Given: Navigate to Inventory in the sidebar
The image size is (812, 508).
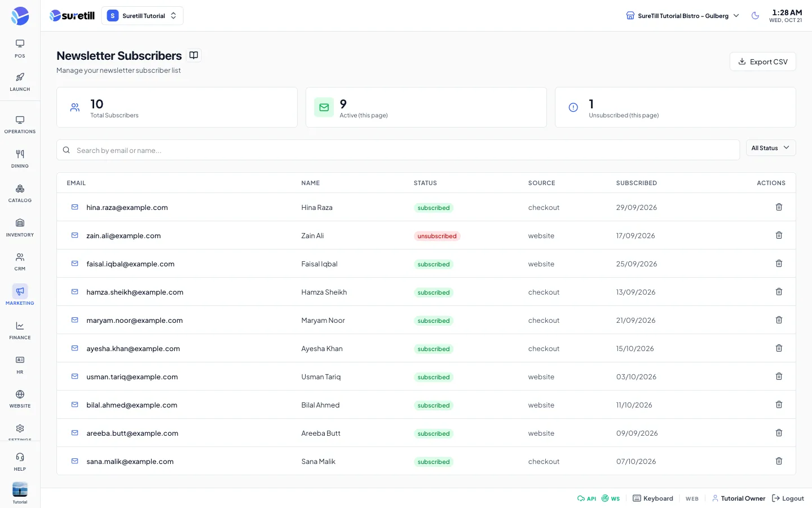Looking at the screenshot, I should pyautogui.click(x=20, y=227).
